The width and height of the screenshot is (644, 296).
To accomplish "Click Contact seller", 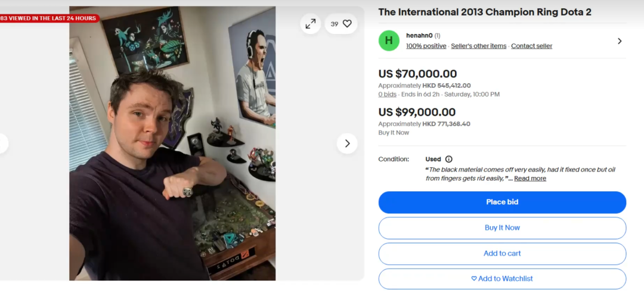I will 531,46.
